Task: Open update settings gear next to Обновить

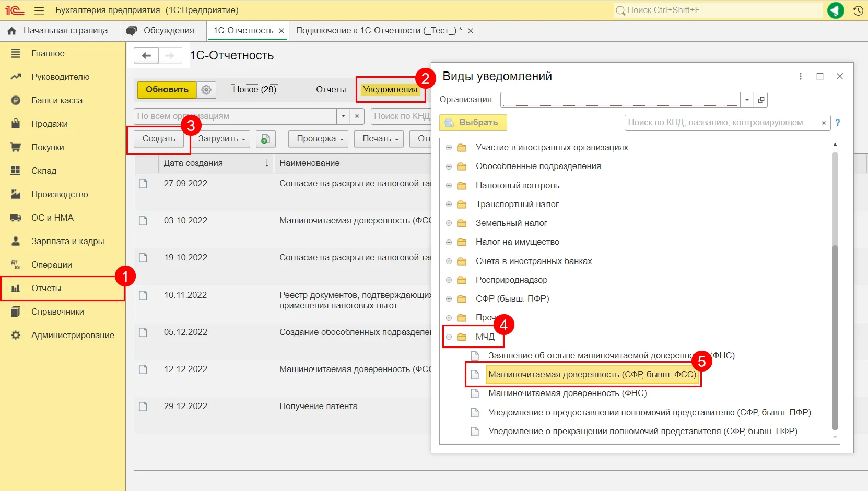Action: [206, 90]
